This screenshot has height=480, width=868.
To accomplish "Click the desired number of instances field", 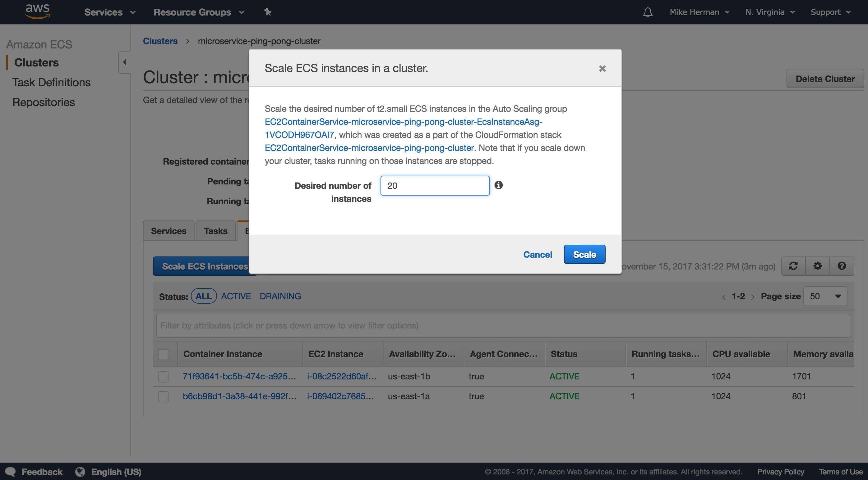I will click(435, 185).
